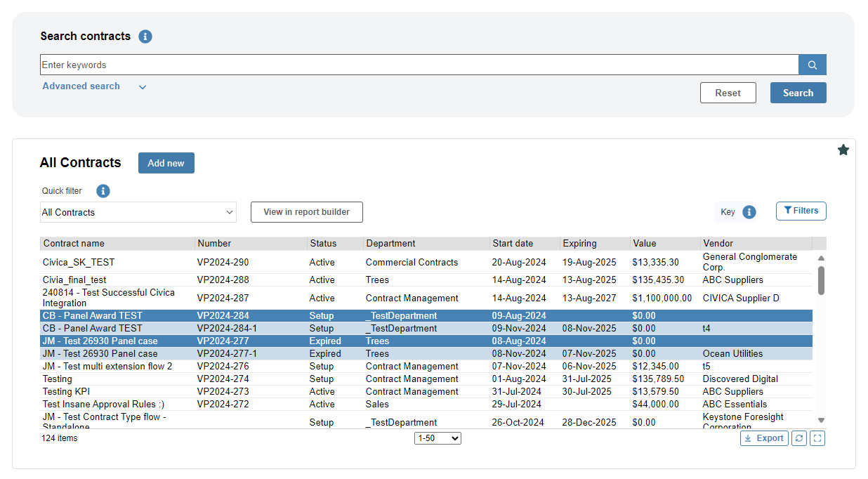This screenshot has height=479, width=868.
Task: Click expiring date 13-Aug-2027
Action: pos(589,298)
